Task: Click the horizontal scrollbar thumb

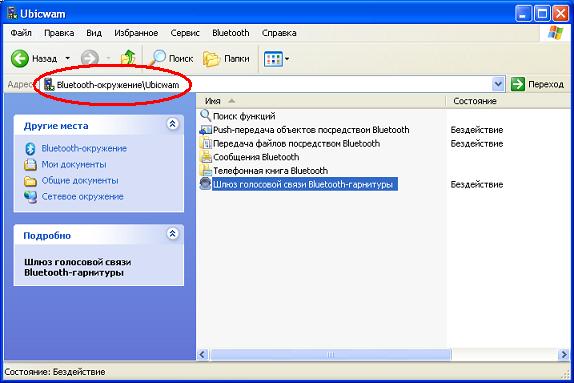Action: pos(331,354)
